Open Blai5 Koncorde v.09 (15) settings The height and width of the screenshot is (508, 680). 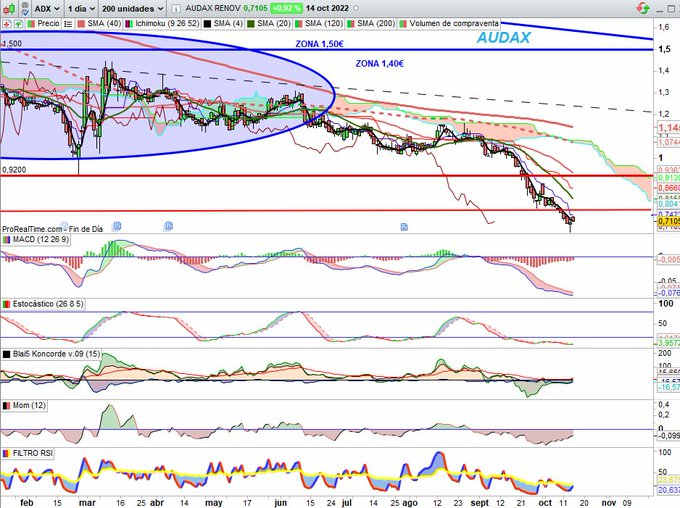(x=56, y=354)
